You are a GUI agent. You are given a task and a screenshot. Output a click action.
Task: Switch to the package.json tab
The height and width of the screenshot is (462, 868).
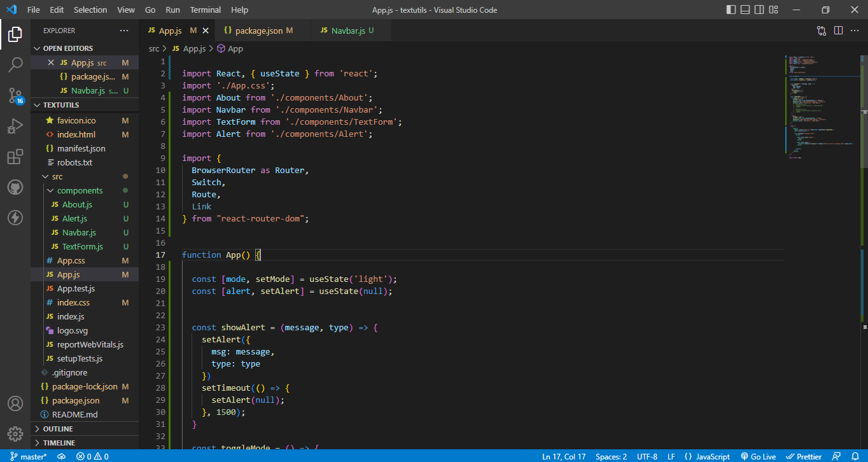tap(263, 31)
